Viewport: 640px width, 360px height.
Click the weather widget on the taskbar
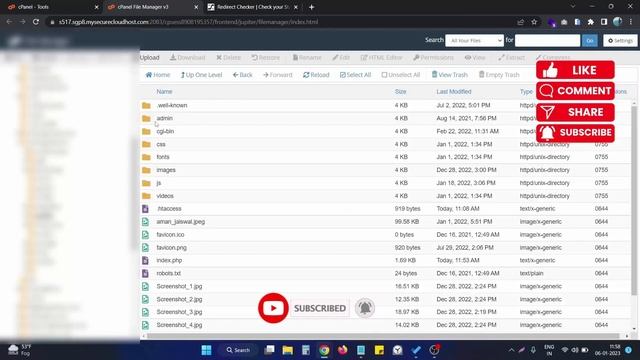(x=20, y=350)
